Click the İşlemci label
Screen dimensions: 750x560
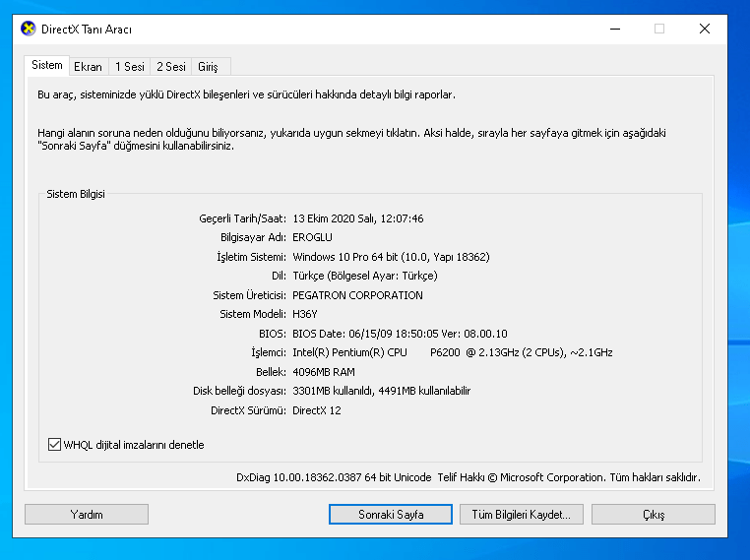pos(269,352)
